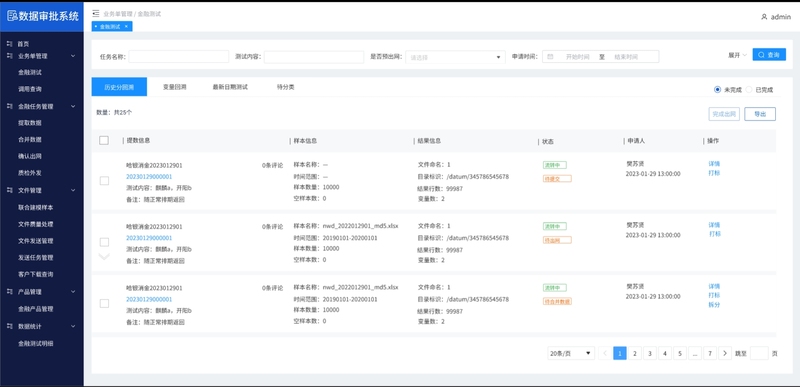Collapse the 业务单管理 sidebar group chevron

(73, 56)
